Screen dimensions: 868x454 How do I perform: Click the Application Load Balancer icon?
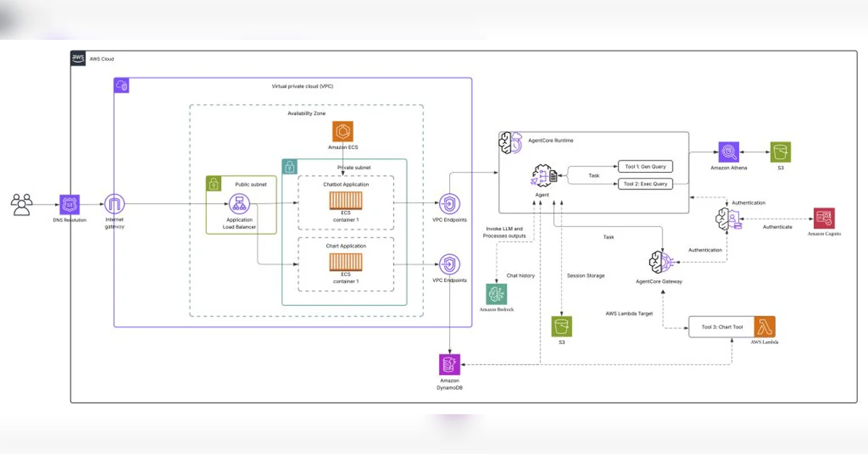tap(239, 204)
